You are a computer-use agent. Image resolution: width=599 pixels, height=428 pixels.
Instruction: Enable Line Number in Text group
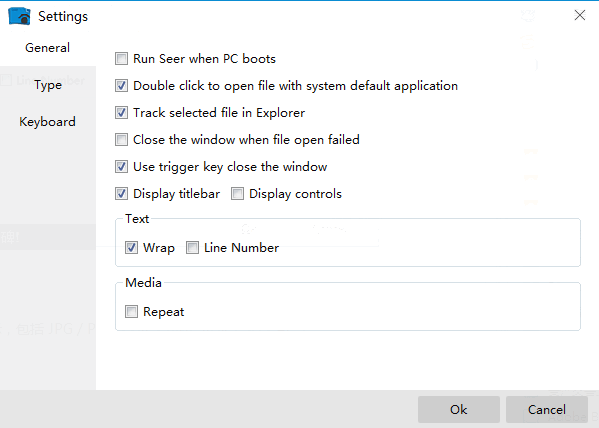(192, 248)
